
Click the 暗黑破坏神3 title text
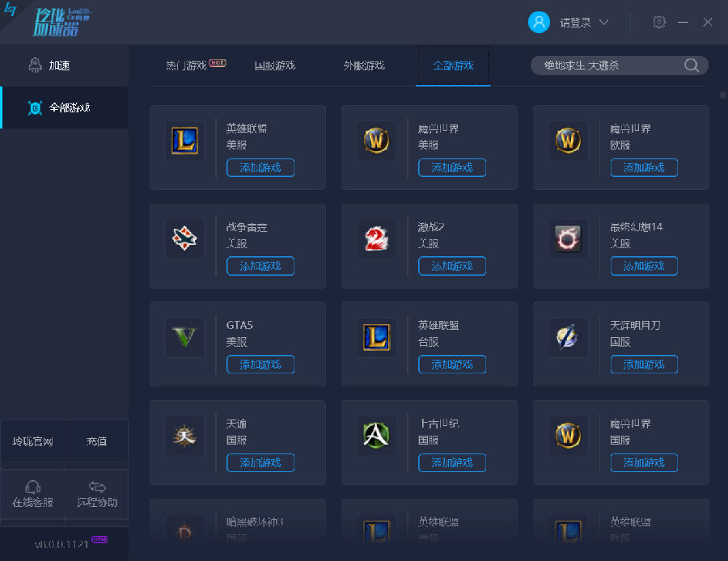[255, 522]
